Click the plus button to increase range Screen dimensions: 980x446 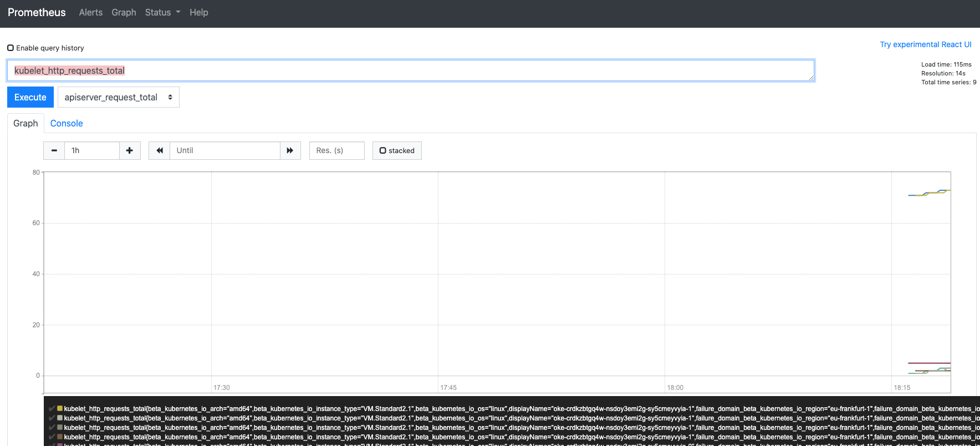click(130, 150)
